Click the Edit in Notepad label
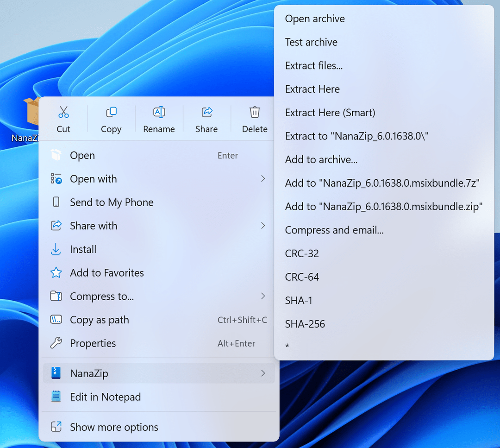The image size is (500, 448). pyautogui.click(x=105, y=397)
